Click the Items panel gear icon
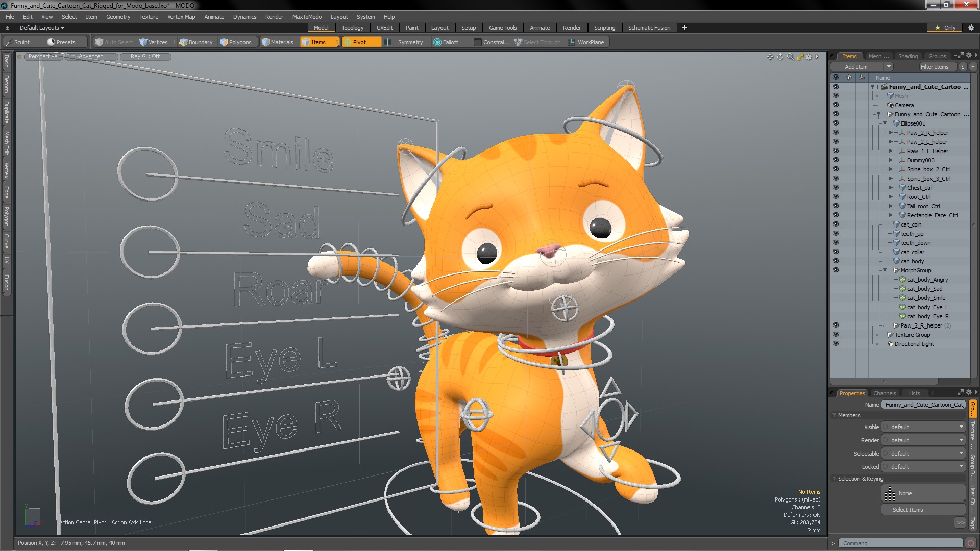Image resolution: width=980 pixels, height=551 pixels. pyautogui.click(x=969, y=56)
